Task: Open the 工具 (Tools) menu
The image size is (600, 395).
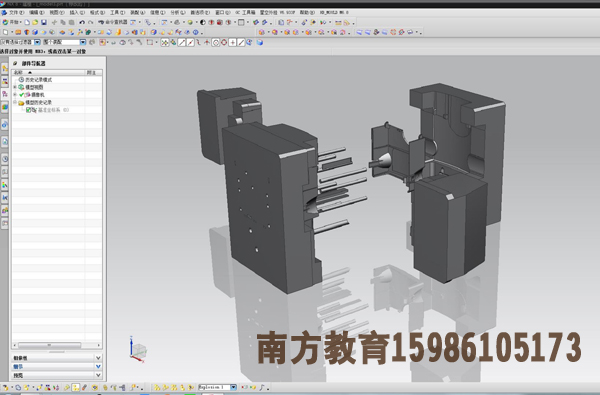Action: (117, 13)
